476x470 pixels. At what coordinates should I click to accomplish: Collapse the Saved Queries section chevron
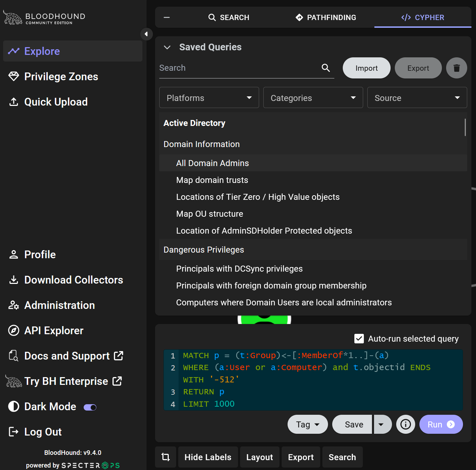167,47
